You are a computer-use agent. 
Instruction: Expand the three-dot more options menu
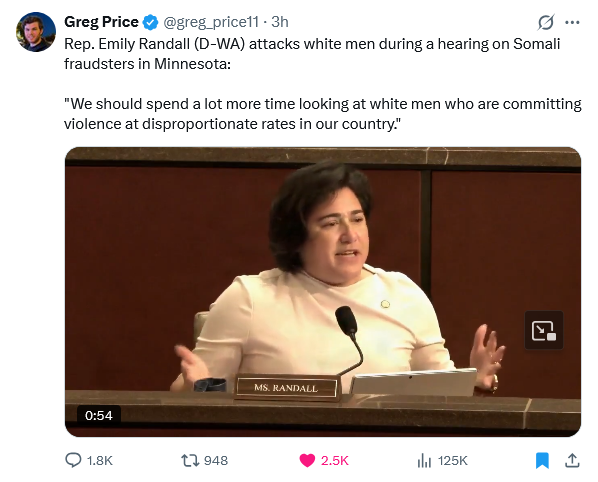coord(572,22)
